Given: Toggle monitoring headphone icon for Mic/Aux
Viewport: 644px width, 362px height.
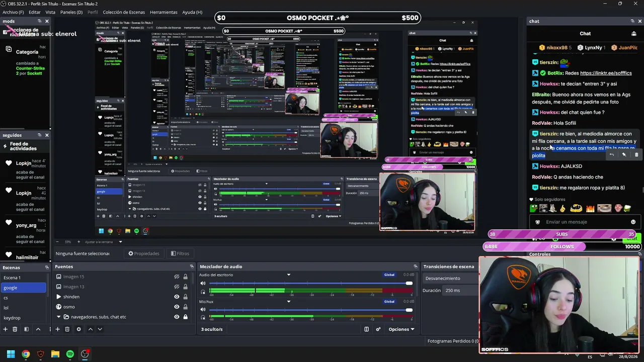Looking at the screenshot, I should 203,318.
